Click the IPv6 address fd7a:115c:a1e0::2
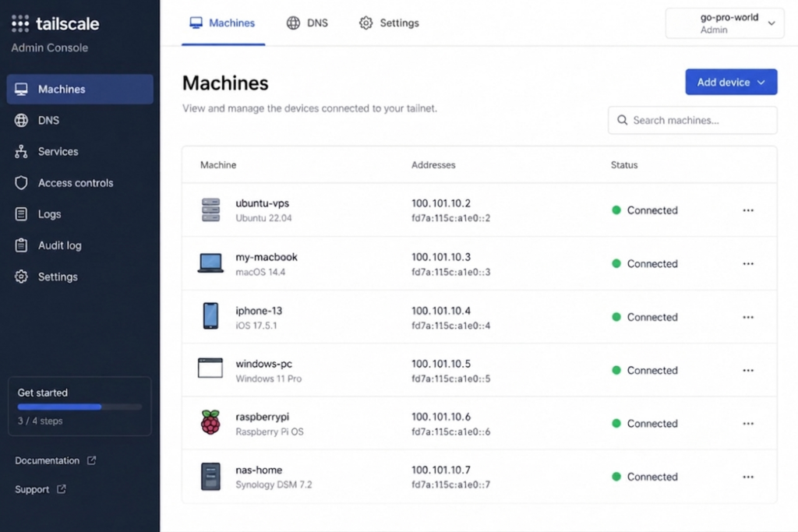The image size is (798, 532). coord(451,218)
